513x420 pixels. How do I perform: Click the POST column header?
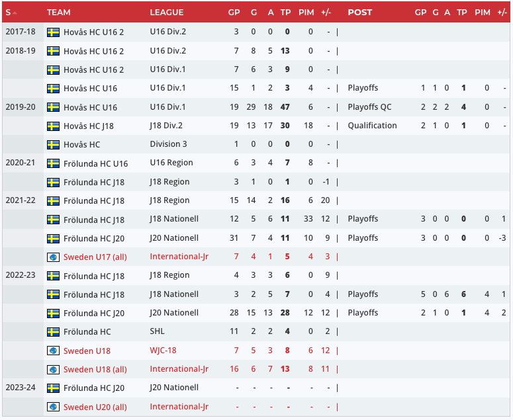[x=360, y=13]
